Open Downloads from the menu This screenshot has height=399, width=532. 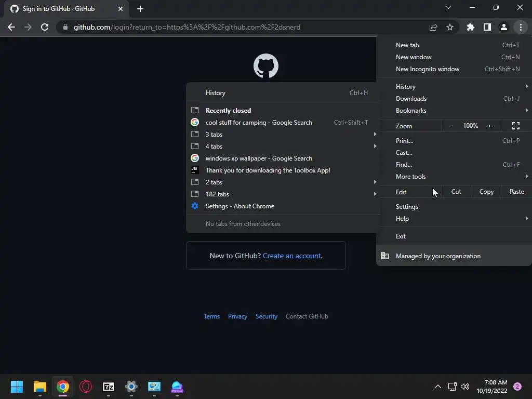454,98
